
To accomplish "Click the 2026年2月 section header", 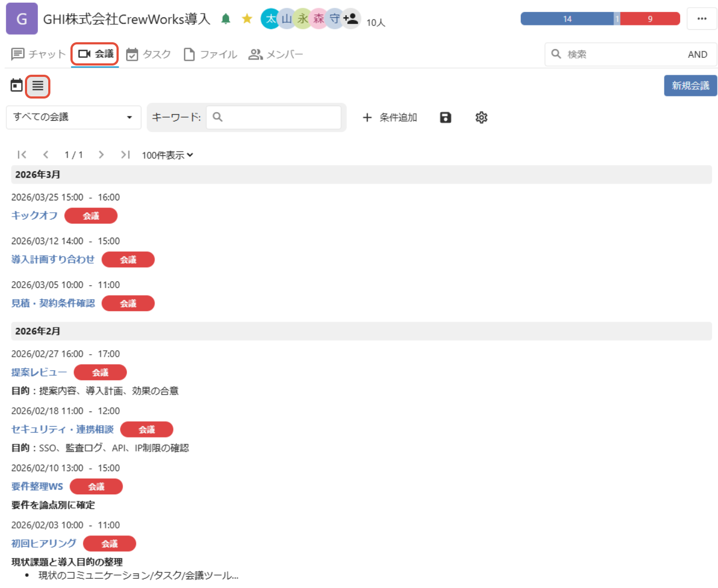I will pos(361,331).
